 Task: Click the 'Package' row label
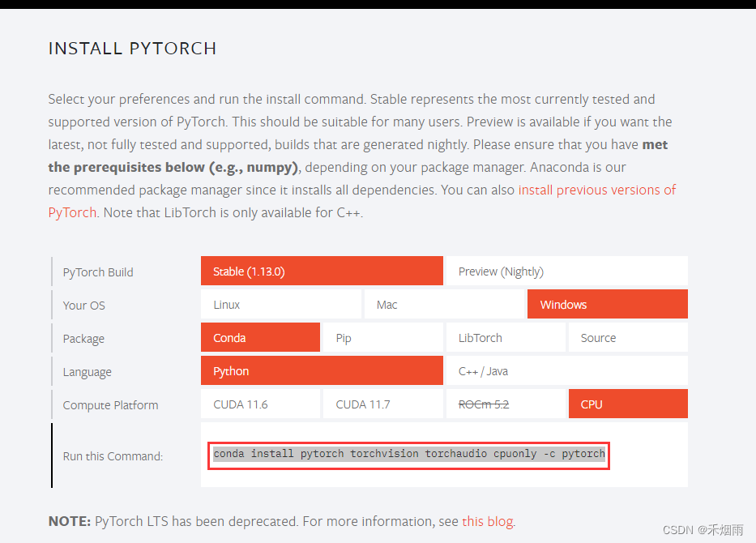[83, 339]
